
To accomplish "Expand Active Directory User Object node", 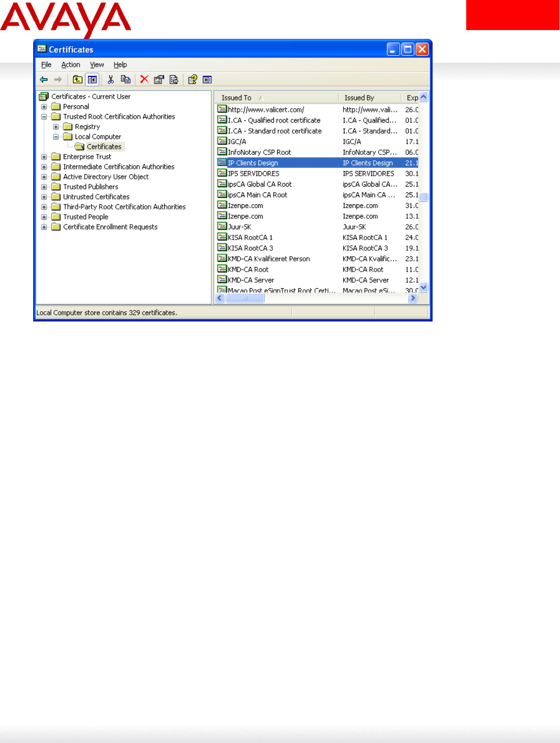I will (x=44, y=177).
